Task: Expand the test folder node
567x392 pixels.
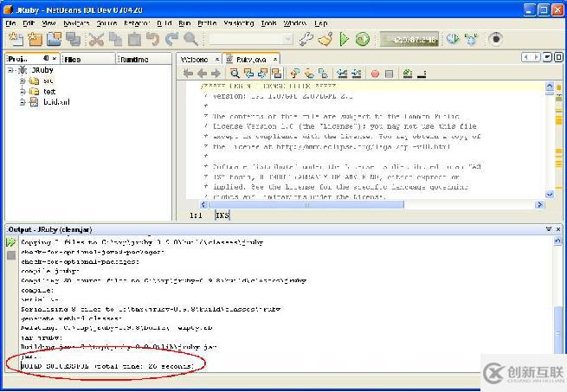Action: (x=23, y=92)
